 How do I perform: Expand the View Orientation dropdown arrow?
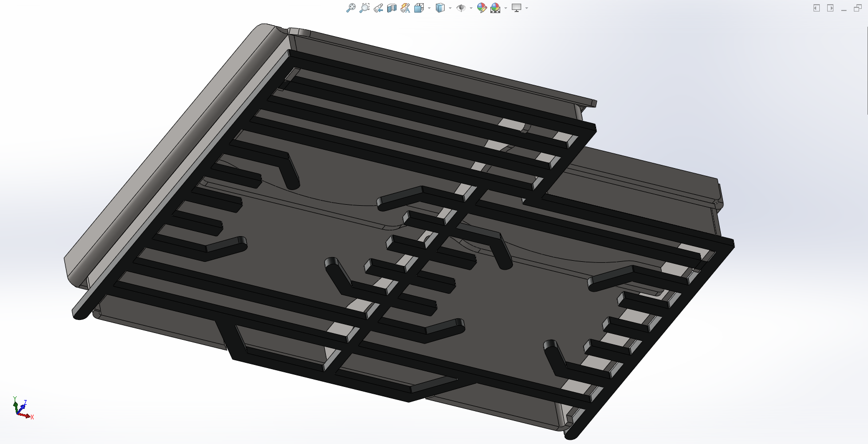click(430, 8)
